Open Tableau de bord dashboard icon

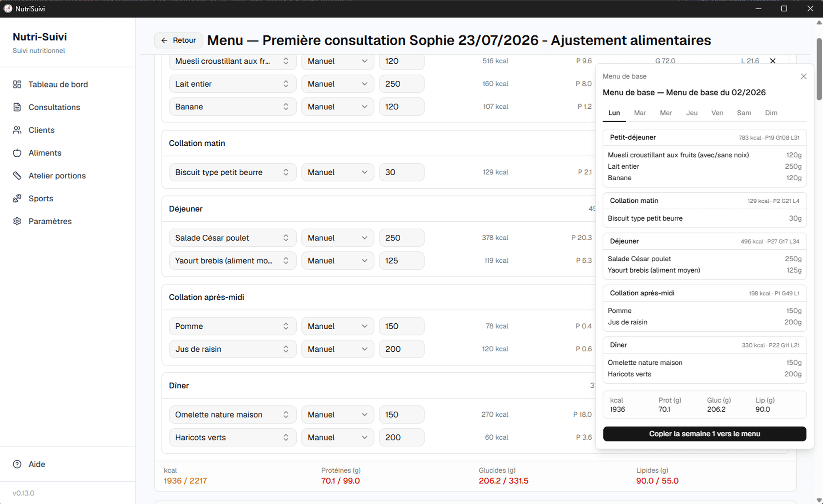click(17, 85)
